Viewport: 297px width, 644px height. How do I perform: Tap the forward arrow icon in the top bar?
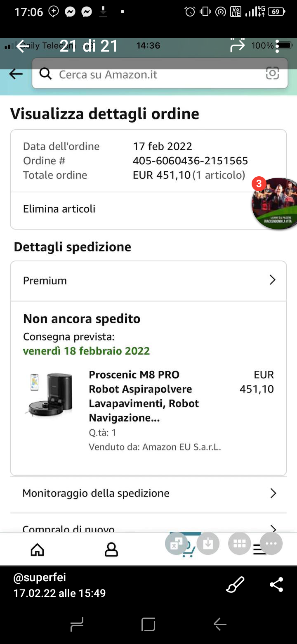pyautogui.click(x=238, y=46)
